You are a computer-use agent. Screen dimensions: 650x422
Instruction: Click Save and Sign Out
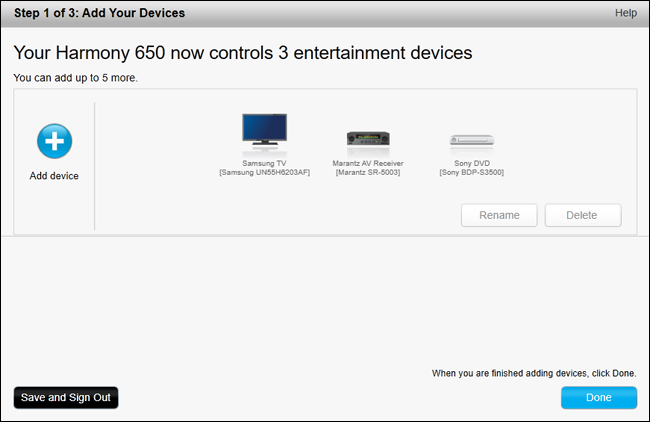66,398
